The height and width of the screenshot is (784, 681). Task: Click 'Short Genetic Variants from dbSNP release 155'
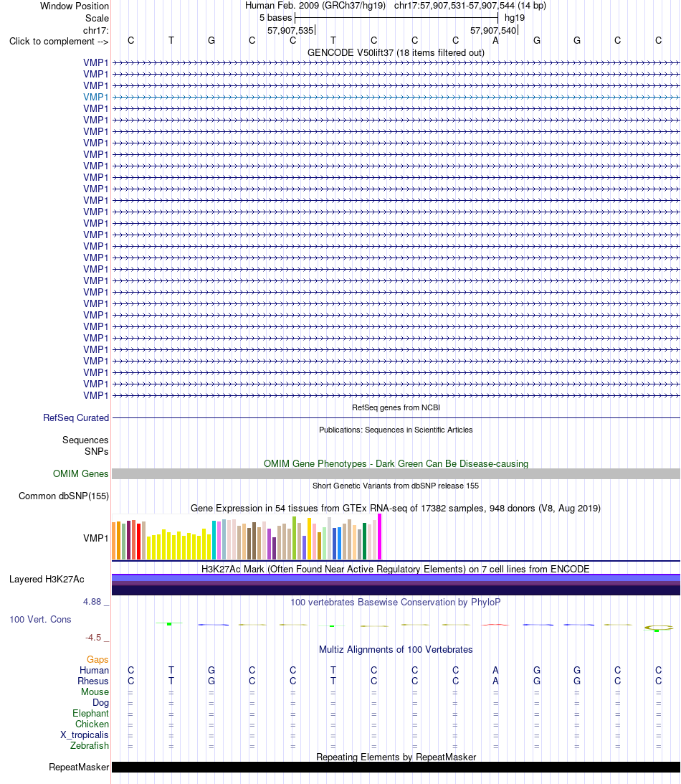396,486
